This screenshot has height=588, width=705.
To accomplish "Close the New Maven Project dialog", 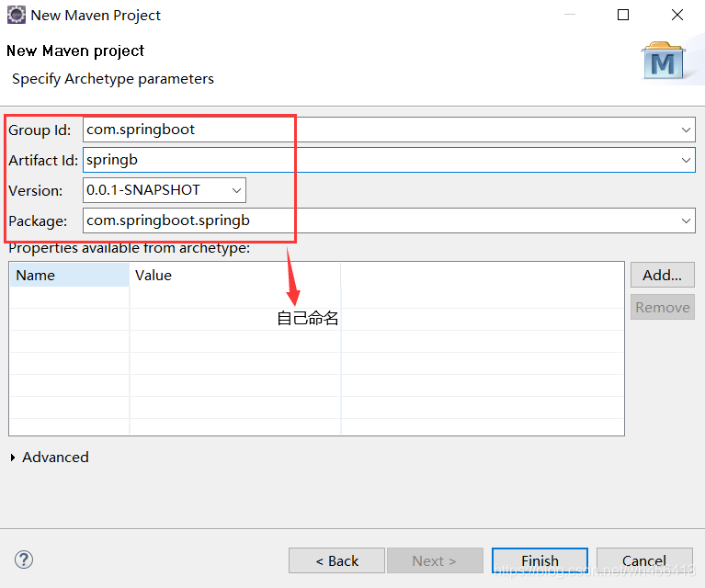I will (x=677, y=15).
